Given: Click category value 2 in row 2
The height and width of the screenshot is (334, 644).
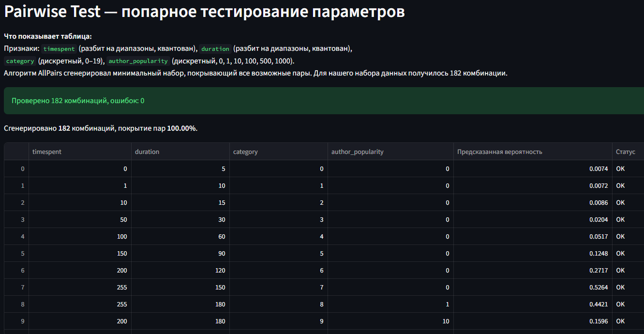Looking at the screenshot, I should click(x=278, y=202).
